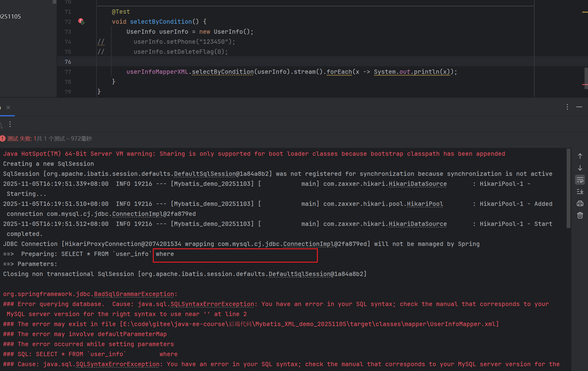This screenshot has width=588, height=371.
Task: Open DefaultSqlSession link in console
Action: coord(205,174)
